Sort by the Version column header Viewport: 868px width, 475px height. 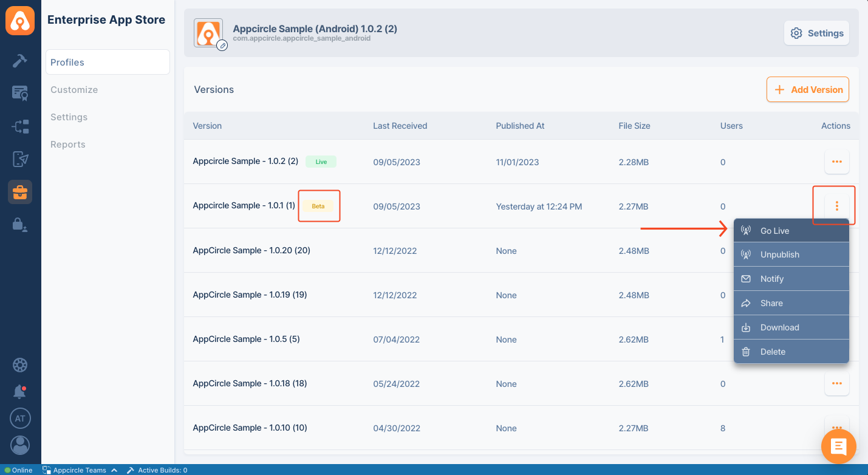click(207, 126)
